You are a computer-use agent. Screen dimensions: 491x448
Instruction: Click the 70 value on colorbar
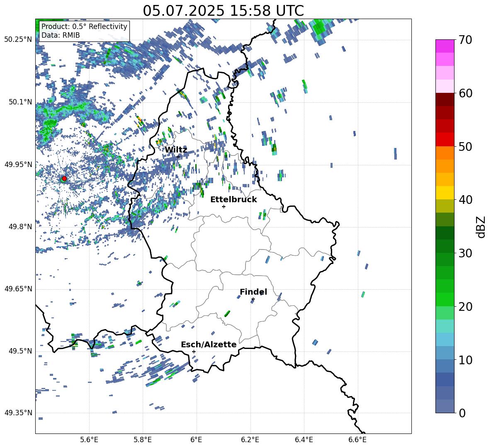coord(465,40)
